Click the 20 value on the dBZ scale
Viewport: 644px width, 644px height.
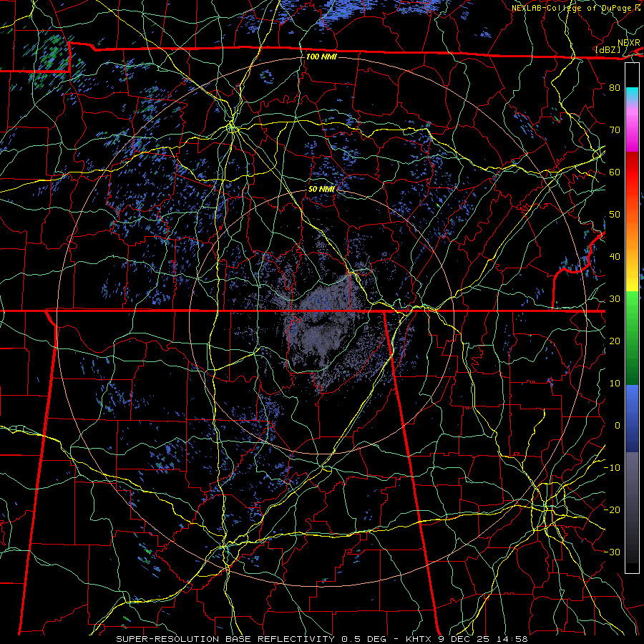point(615,341)
